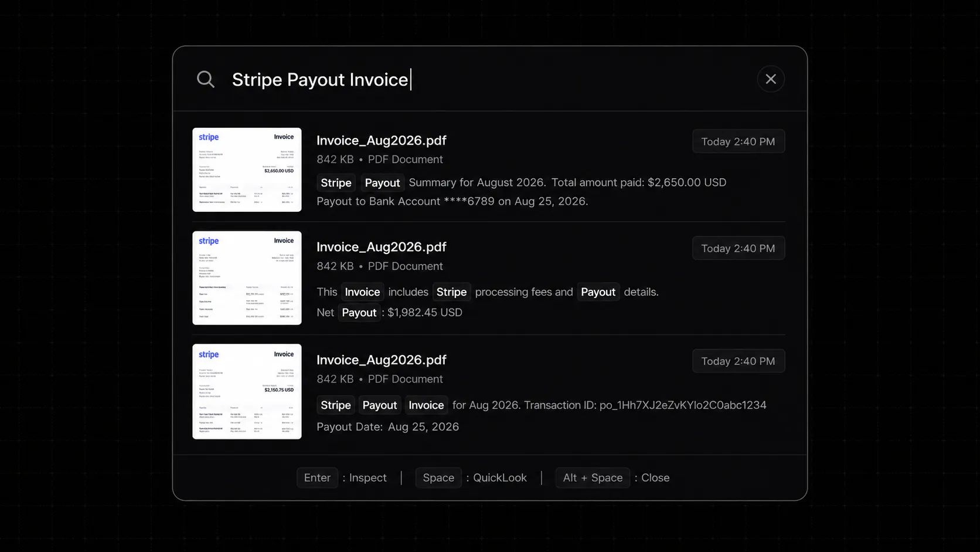Click 'Total amount paid: $2,650.00 USD' text
The image size is (980, 552).
coord(639,182)
